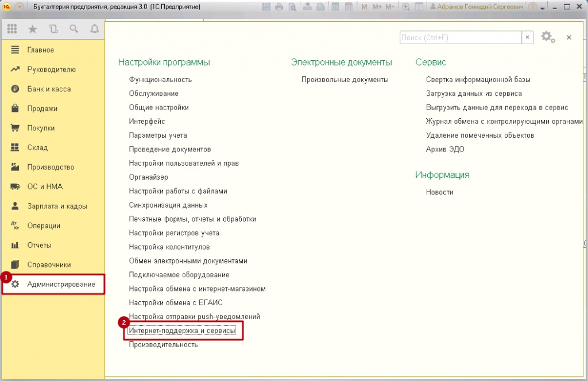Viewport: 588px width, 381px height.
Task: Click the Print preview icon in the title bar
Action: pyautogui.click(x=292, y=7)
